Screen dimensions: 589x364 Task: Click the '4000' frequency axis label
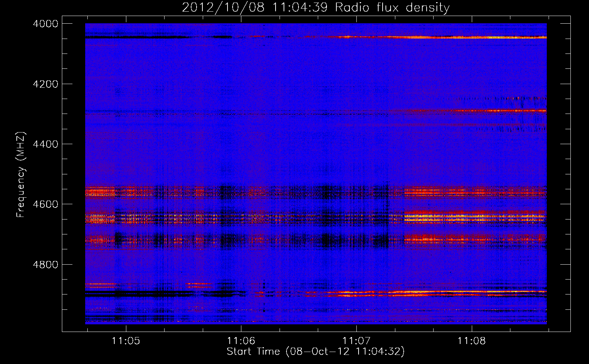(46, 24)
